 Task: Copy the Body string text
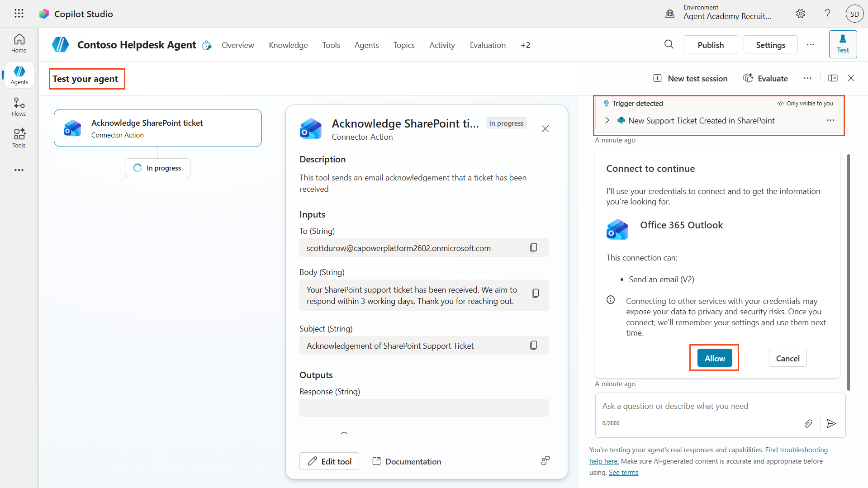click(535, 294)
